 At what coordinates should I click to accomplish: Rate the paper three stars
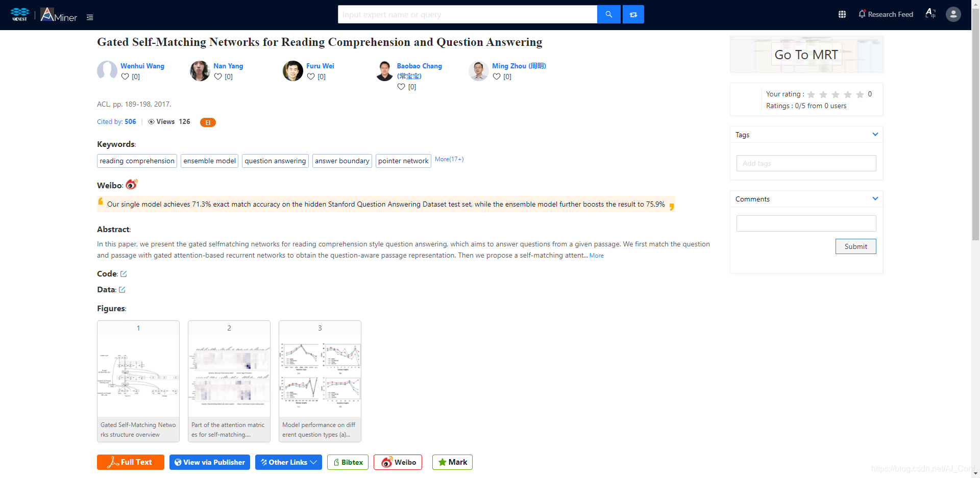point(836,94)
